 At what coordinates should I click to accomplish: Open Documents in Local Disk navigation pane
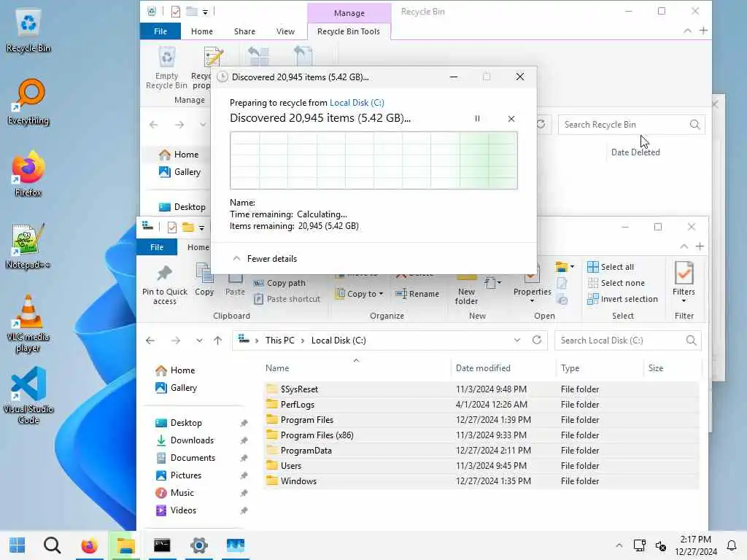[185, 458]
